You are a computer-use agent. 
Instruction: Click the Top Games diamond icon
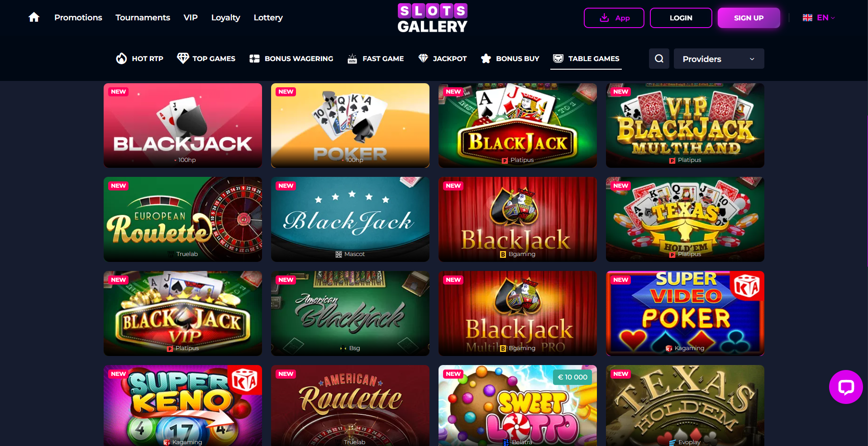[183, 58]
